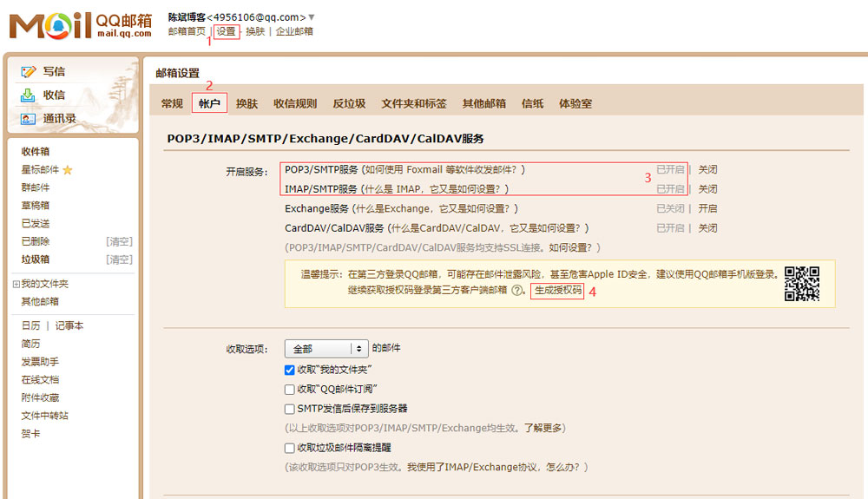Tick 收取垃圾邮件隔离提醒 checkbox
The width and height of the screenshot is (868, 499).
click(290, 448)
